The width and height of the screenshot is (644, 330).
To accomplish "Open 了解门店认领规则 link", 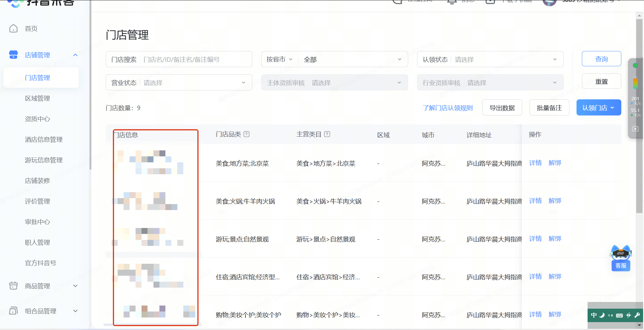I will [x=448, y=108].
